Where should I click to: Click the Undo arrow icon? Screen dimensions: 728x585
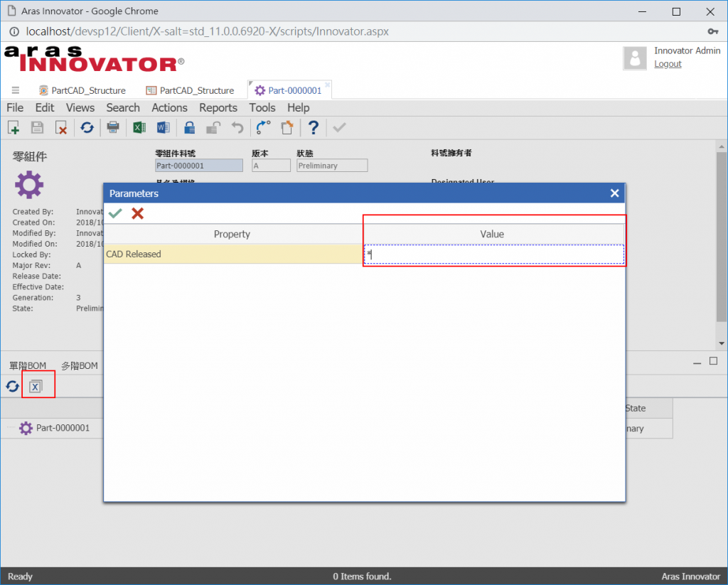(x=237, y=127)
